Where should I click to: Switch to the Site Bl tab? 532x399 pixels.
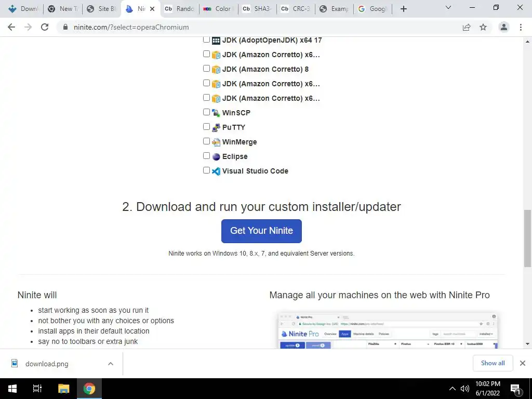[x=101, y=9]
